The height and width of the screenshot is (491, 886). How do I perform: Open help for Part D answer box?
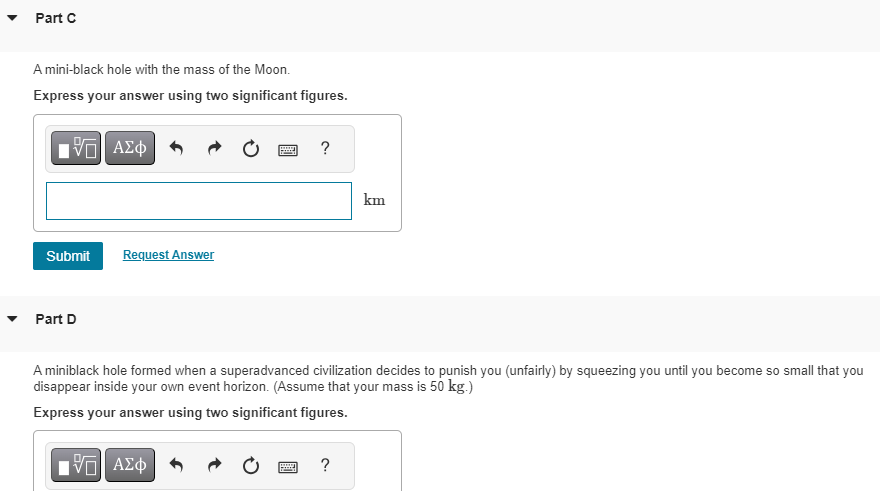[x=325, y=465]
